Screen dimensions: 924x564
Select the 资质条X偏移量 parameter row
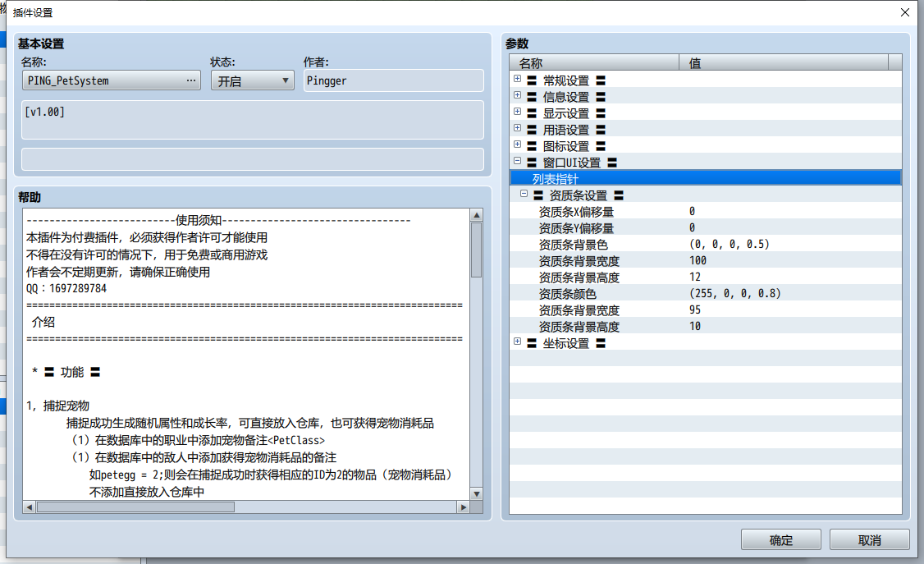click(x=706, y=211)
